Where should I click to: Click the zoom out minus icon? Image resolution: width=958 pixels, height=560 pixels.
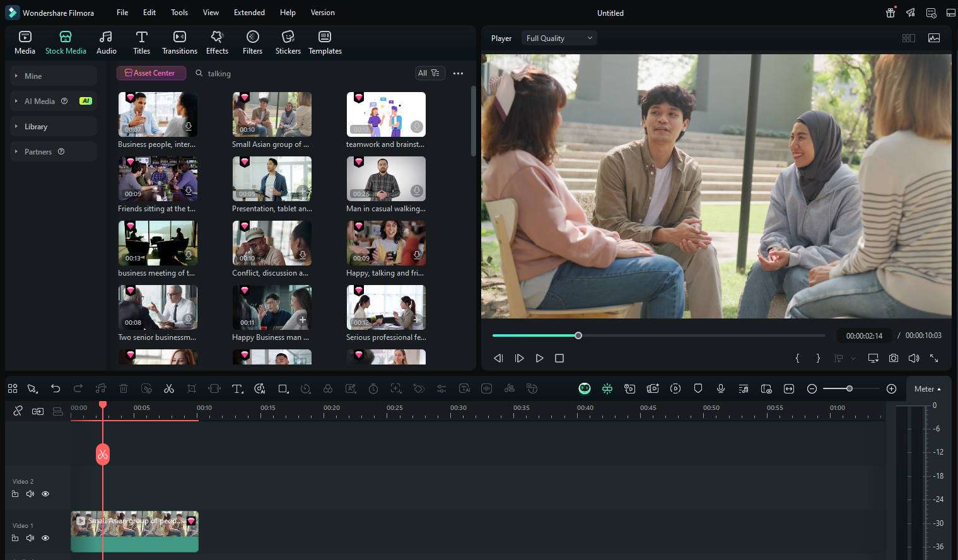(812, 388)
